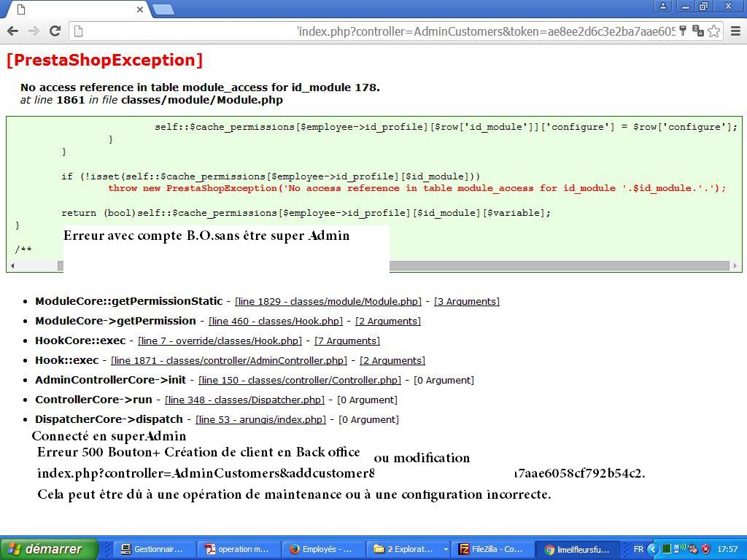Open the translate page icon
The image size is (747, 560).
tap(698, 31)
